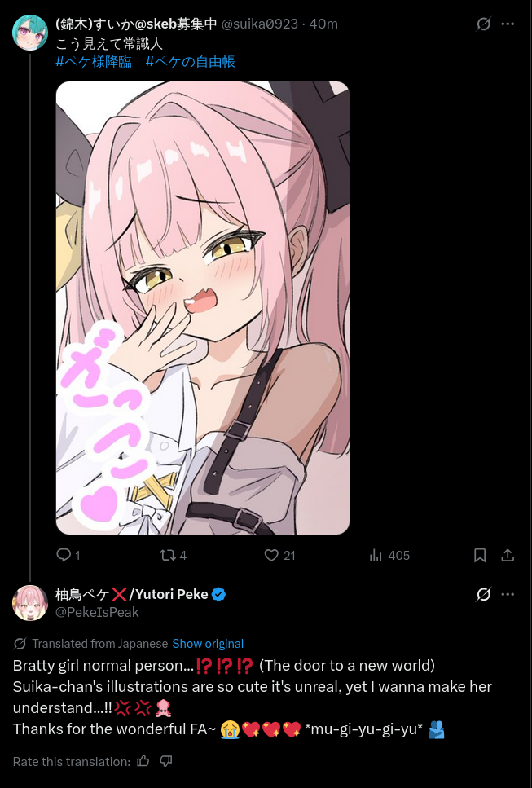Show original Japanese text
Viewport: 532px width, 788px height.
[x=208, y=643]
